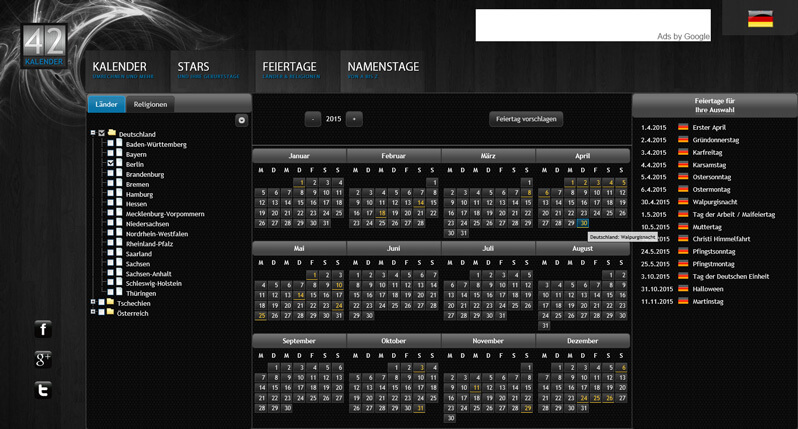The height and width of the screenshot is (429, 798).
Task: Open the Facebook social icon
Action: [42, 329]
